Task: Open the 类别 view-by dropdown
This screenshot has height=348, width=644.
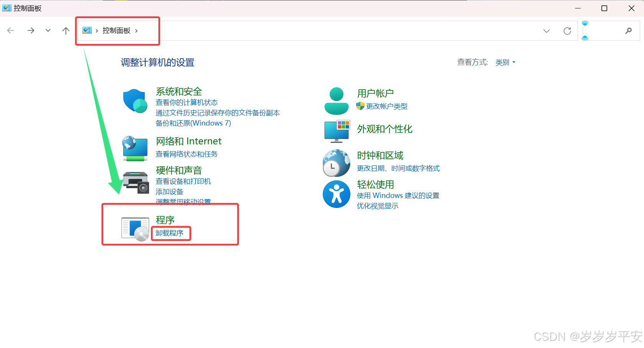Action: [505, 62]
